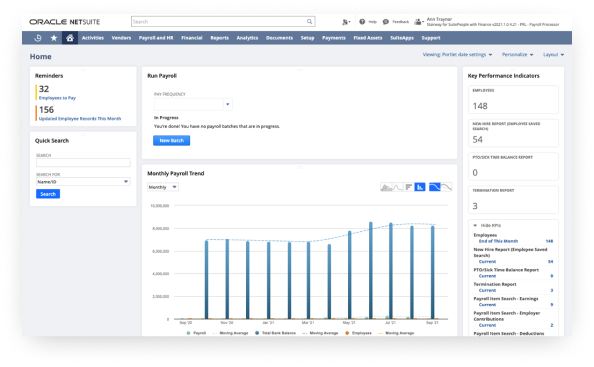
Task: Open the Setup menu
Action: [308, 38]
